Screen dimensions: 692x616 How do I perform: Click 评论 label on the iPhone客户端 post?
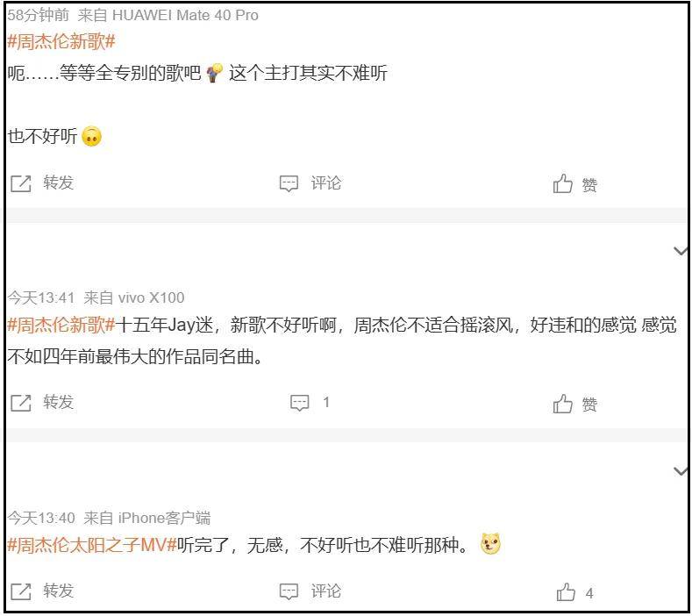pyautogui.click(x=326, y=591)
